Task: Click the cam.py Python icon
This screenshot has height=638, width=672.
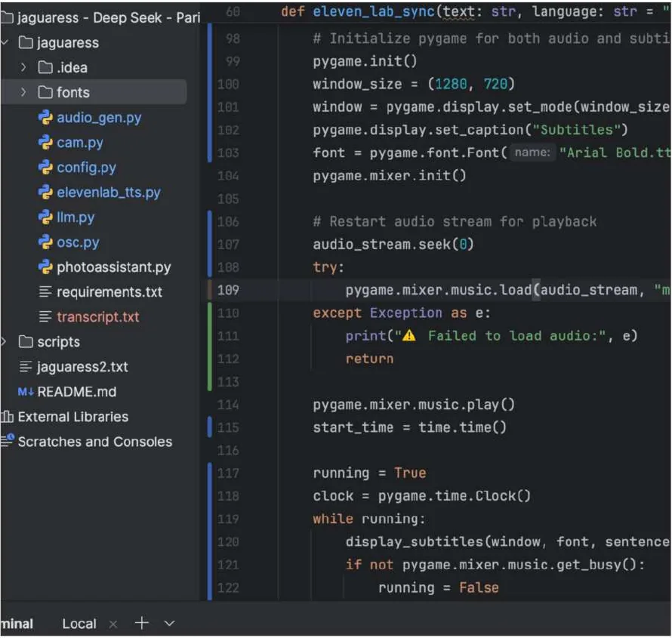Action: 45,142
